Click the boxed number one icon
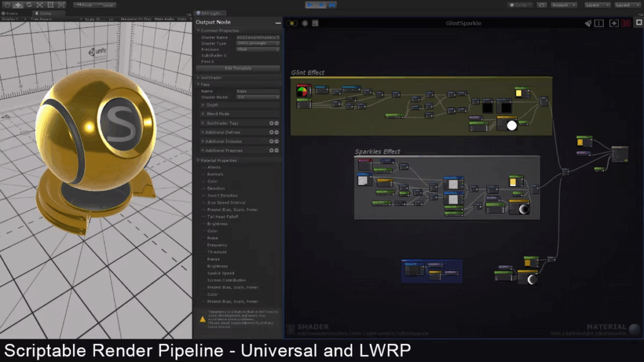The height and width of the screenshot is (362, 644). (599, 23)
